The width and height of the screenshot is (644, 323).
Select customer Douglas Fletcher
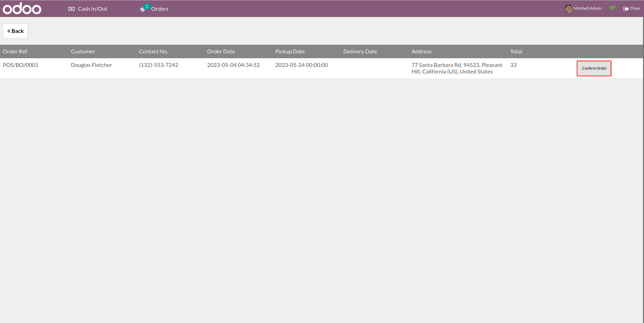(92, 65)
